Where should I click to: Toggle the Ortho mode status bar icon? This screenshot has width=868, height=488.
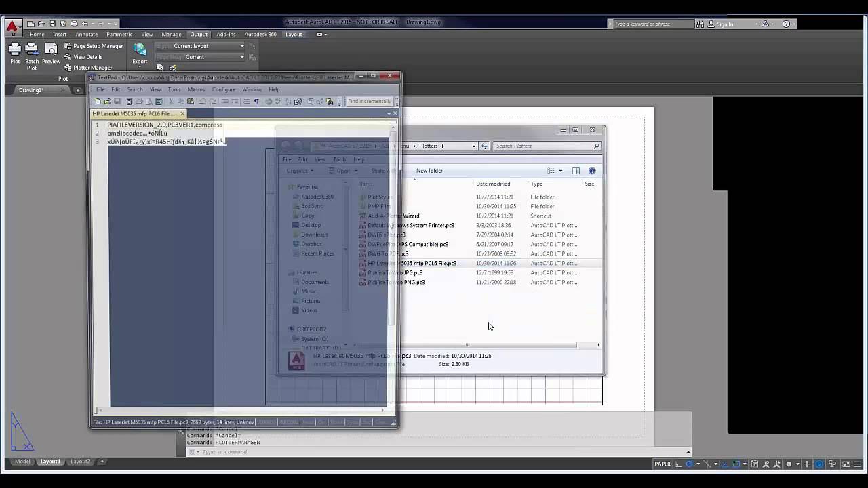pyautogui.click(x=678, y=464)
